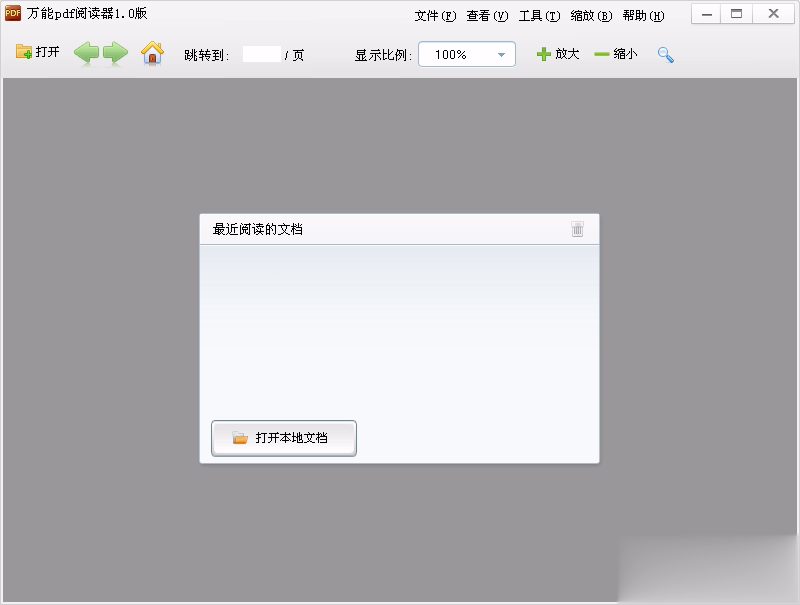Open the 缩放 menu
The image size is (800, 605).
590,15
